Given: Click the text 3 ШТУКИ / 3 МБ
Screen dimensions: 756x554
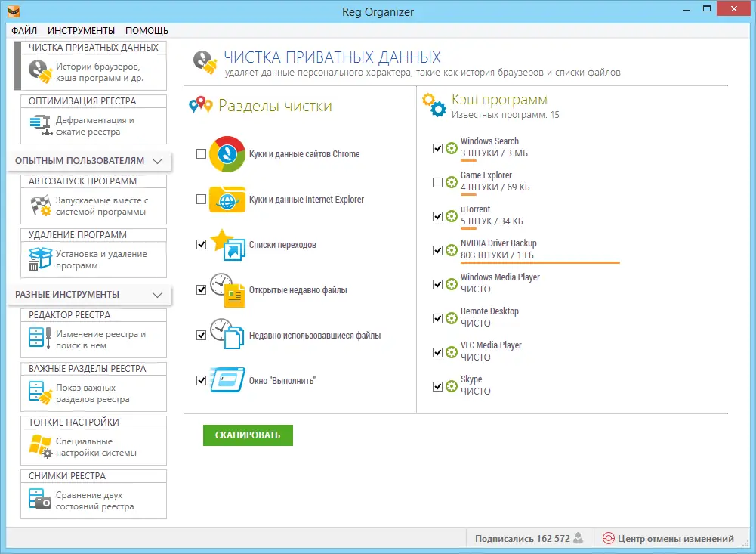Looking at the screenshot, I should 494,153.
